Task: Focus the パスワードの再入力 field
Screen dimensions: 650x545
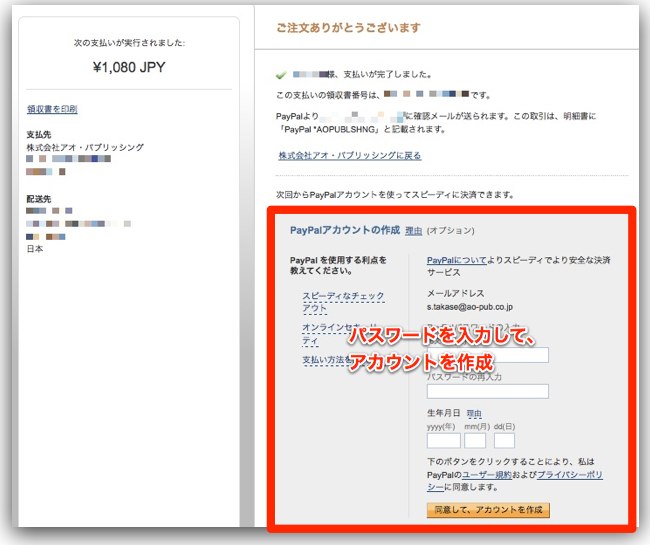Action: coord(488,391)
